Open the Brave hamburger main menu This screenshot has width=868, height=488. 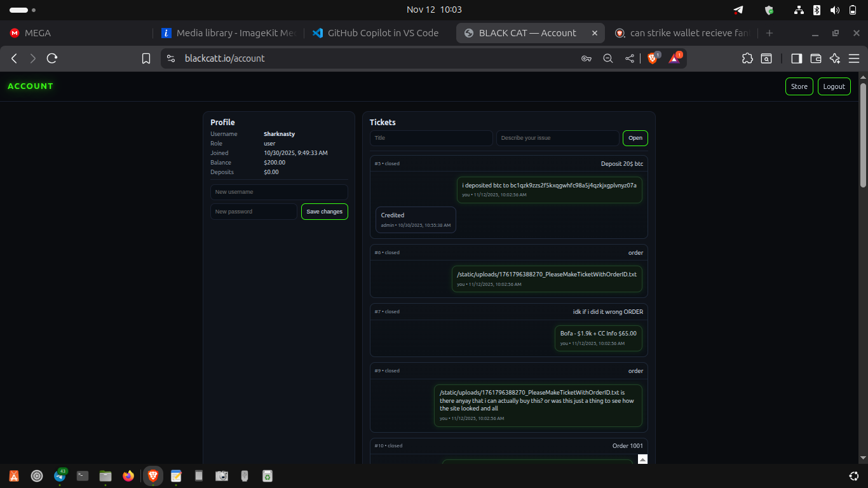854,58
